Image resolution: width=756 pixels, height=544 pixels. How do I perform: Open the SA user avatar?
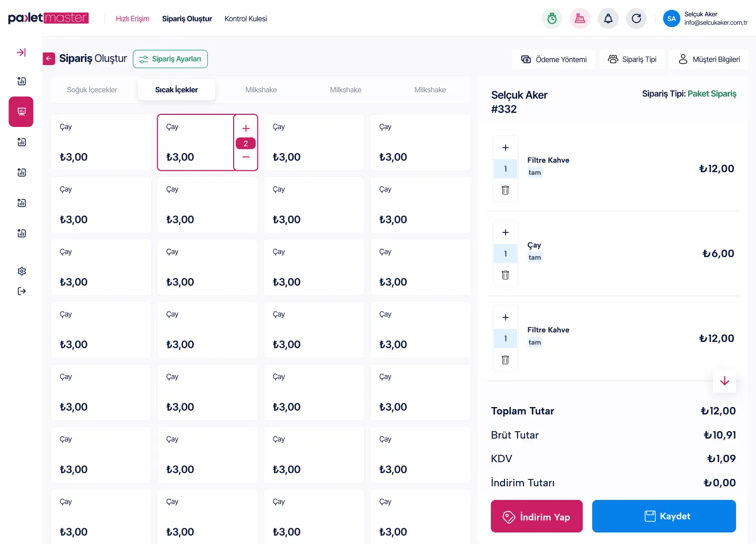pos(671,19)
